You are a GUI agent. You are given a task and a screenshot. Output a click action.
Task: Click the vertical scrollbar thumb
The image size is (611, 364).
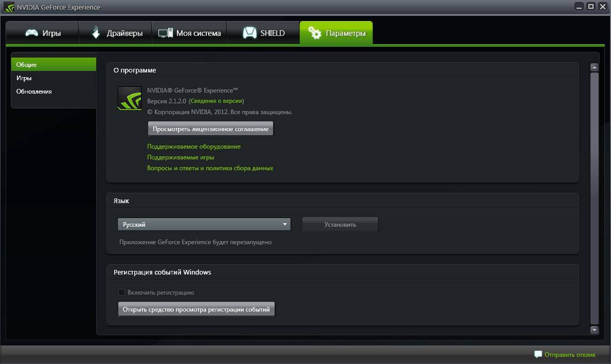coord(594,198)
